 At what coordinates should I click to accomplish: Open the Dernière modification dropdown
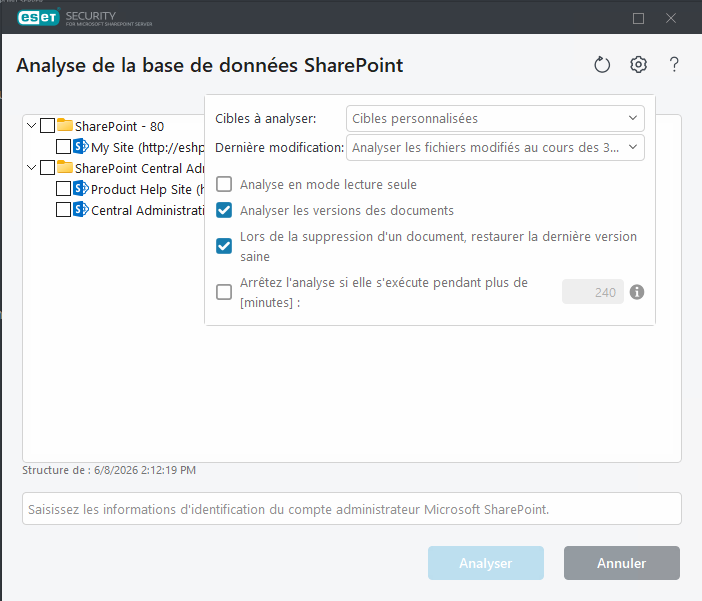point(495,147)
